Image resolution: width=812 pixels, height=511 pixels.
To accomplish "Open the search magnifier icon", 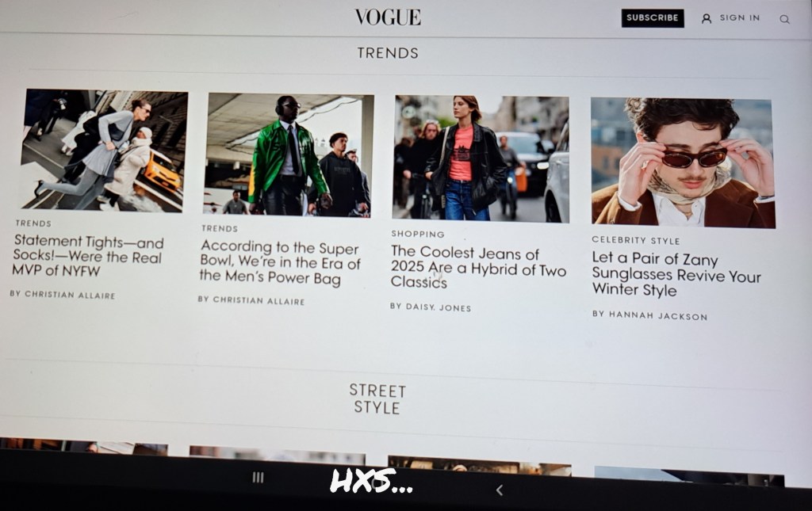I will (784, 19).
